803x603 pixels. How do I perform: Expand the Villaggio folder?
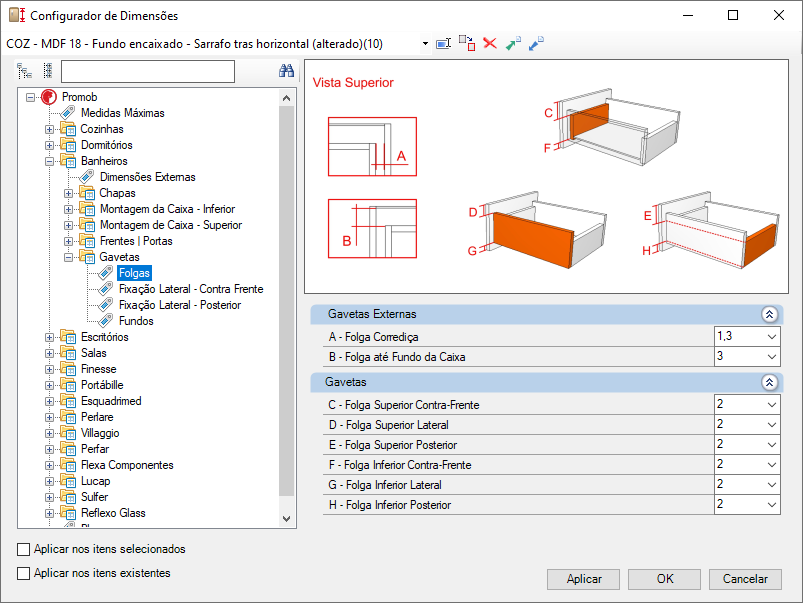tap(49, 433)
